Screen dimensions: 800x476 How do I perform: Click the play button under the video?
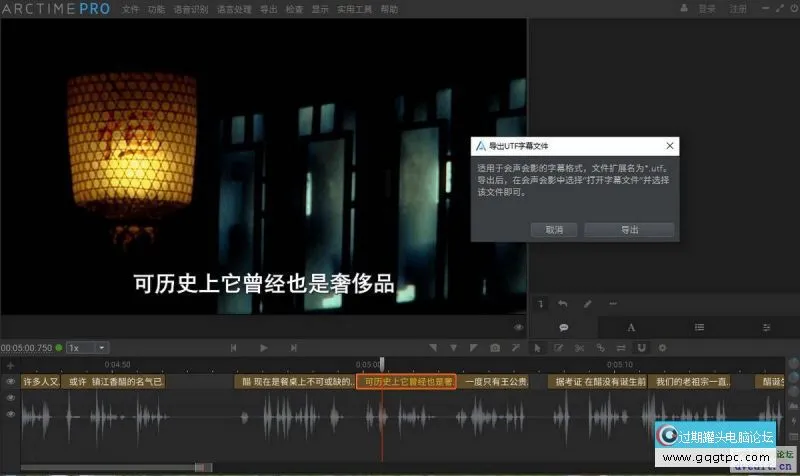click(x=264, y=347)
